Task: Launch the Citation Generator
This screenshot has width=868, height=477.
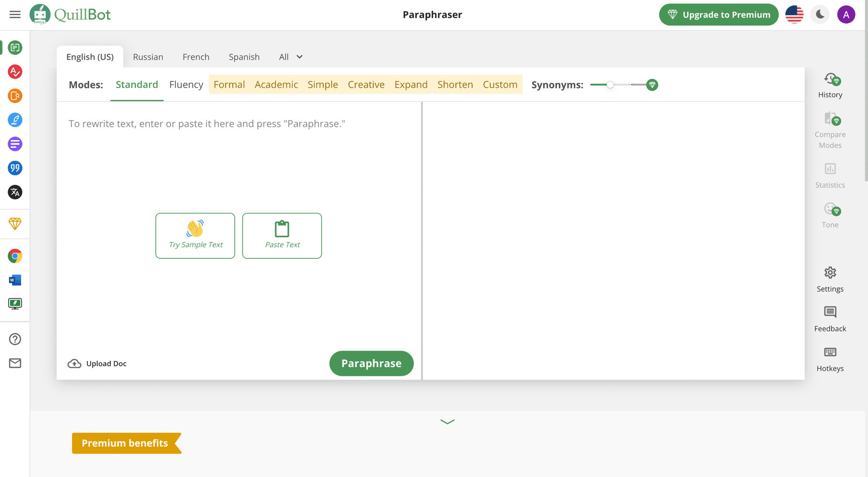Action: pos(15,168)
